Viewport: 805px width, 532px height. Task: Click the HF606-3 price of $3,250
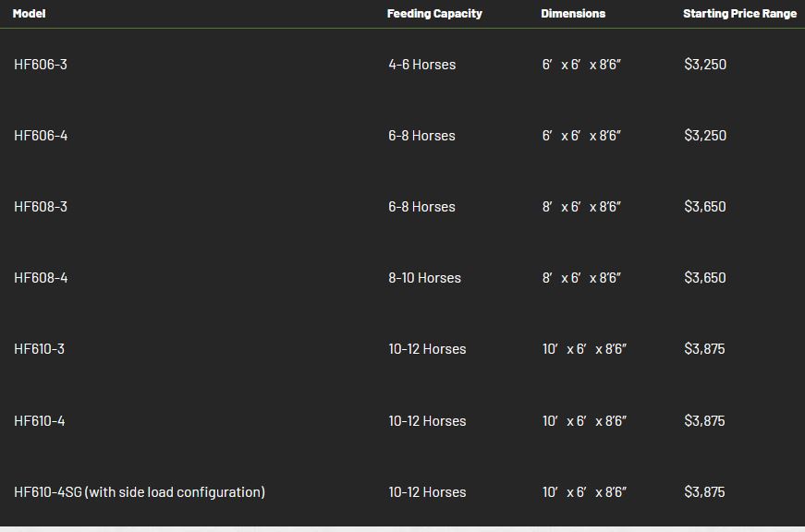coord(705,65)
